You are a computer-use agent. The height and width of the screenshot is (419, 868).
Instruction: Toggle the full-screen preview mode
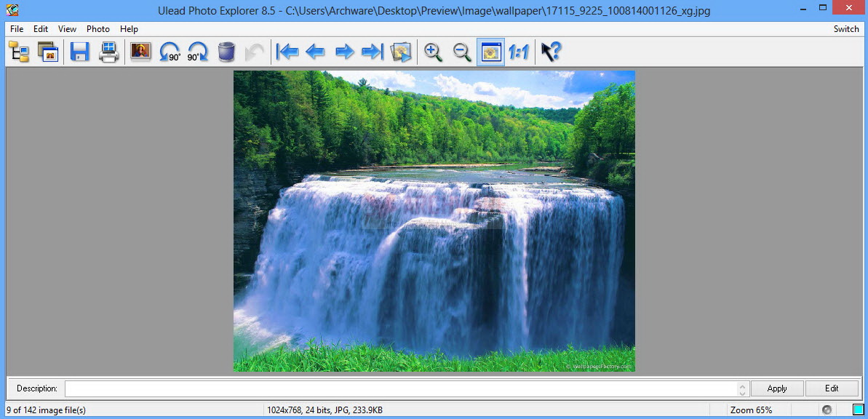tap(490, 51)
